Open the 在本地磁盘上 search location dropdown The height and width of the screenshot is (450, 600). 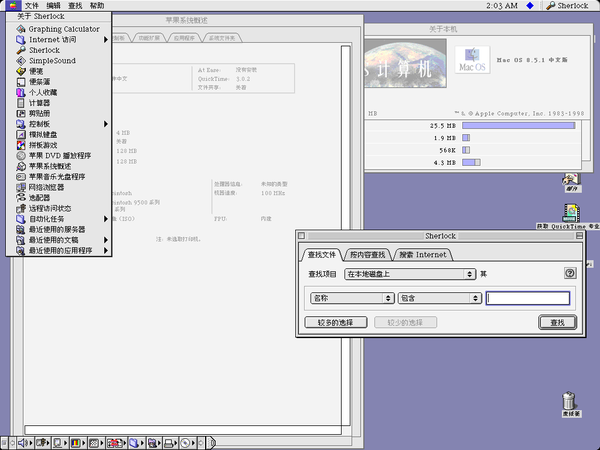[x=410, y=274]
